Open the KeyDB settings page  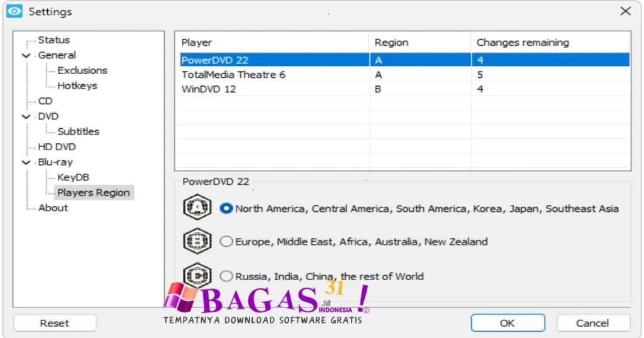(73, 177)
